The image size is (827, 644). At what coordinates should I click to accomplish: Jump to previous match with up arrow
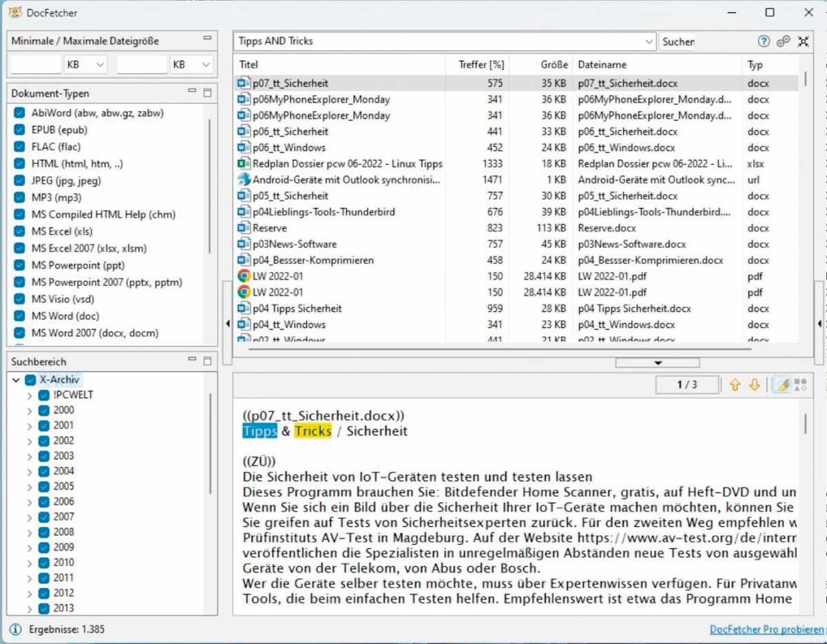(735, 385)
